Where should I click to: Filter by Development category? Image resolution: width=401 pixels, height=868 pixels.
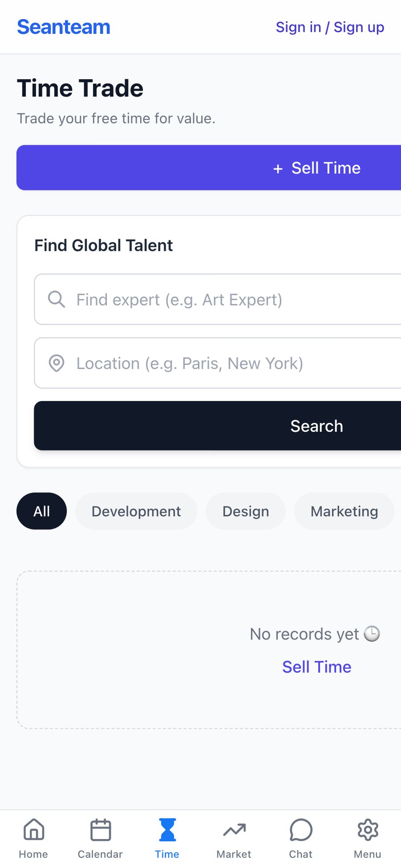136,511
